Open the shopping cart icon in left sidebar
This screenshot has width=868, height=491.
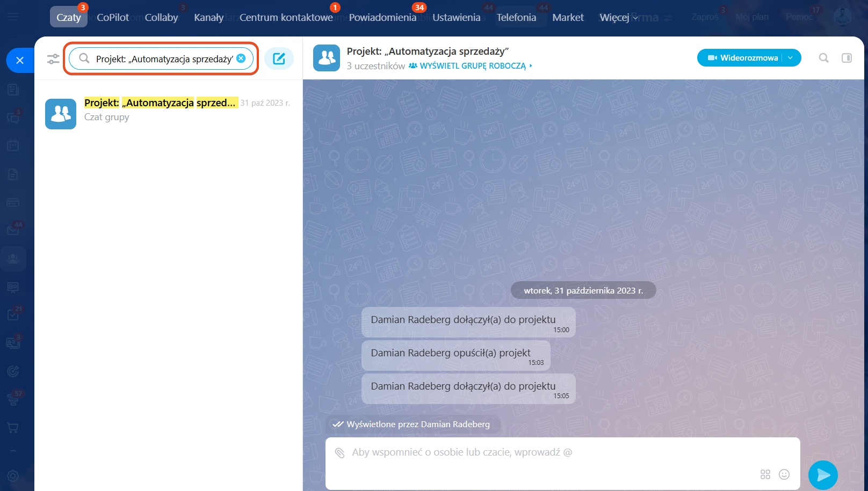tap(13, 427)
